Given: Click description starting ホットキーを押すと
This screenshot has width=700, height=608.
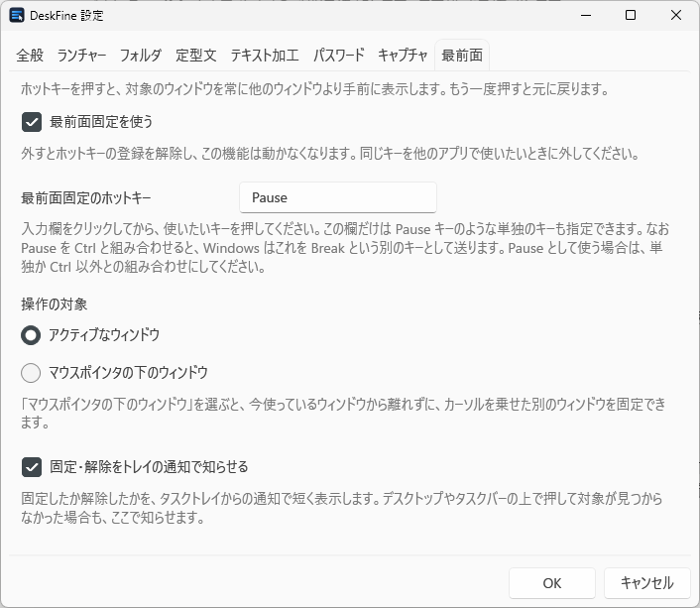Looking at the screenshot, I should tap(314, 89).
